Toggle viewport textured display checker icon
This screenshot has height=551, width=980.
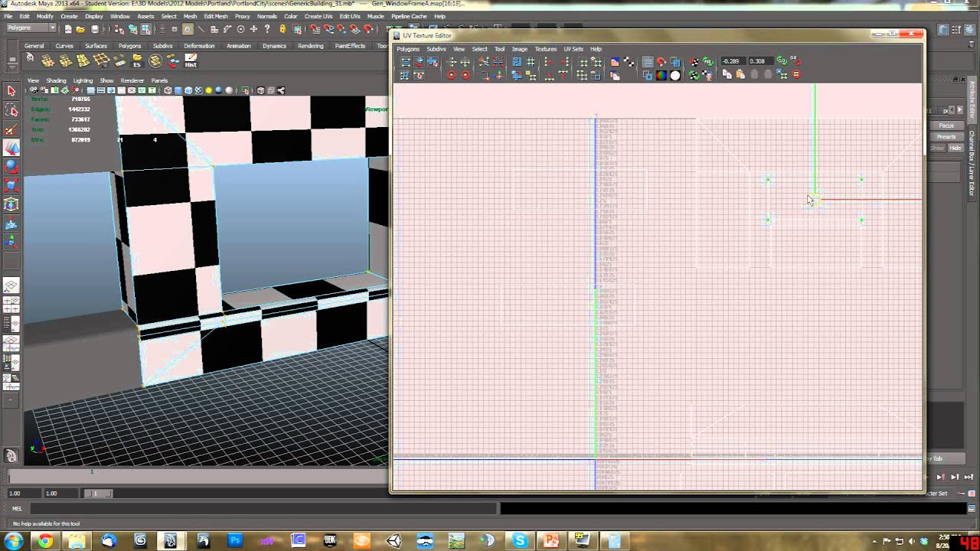point(198,90)
